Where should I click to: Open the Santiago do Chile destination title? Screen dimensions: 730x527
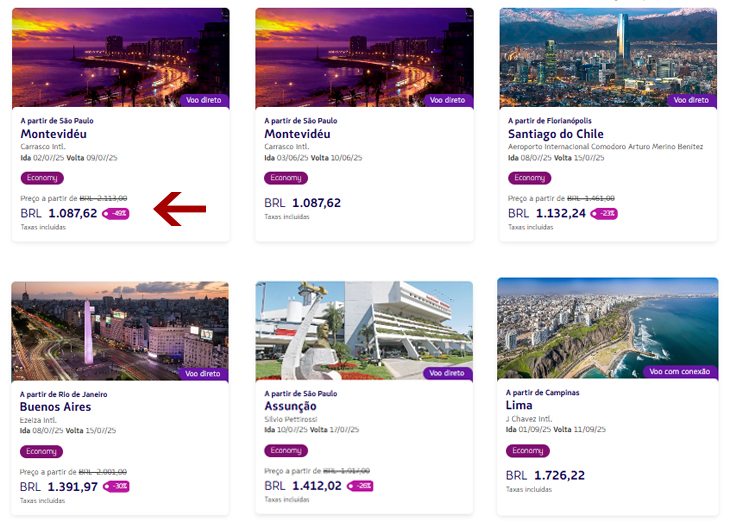tap(555, 134)
